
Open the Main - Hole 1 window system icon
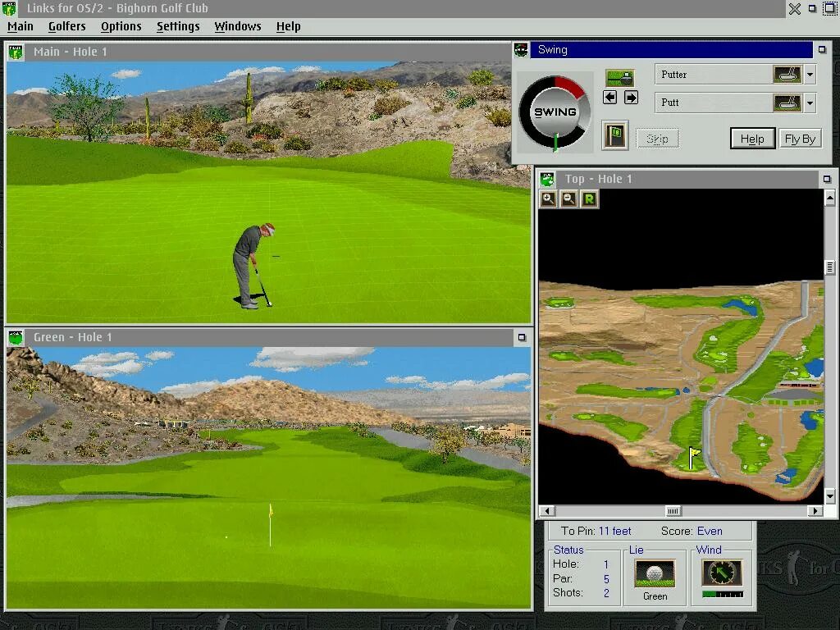(16, 52)
